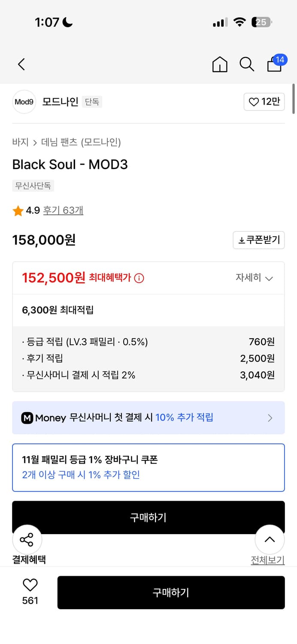Navigate back with the arrow

[x=21, y=64]
